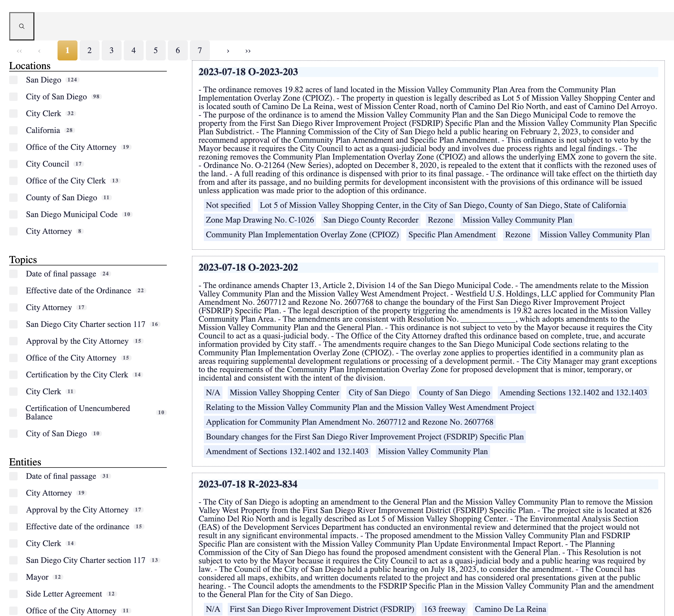
Task: Tick the Date of final passage topic
Action: tap(13, 274)
